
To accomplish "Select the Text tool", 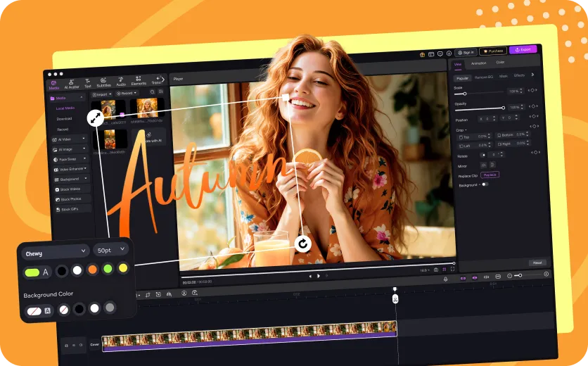I will click(x=87, y=83).
